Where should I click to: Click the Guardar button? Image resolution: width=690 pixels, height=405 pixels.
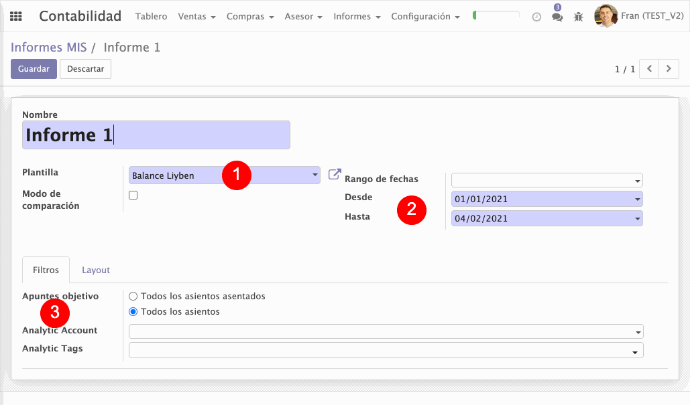point(33,69)
